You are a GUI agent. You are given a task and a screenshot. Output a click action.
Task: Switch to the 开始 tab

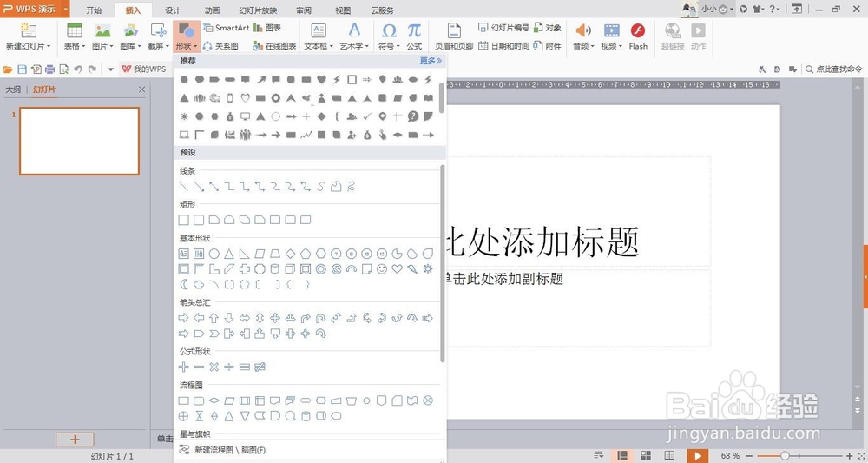point(94,10)
